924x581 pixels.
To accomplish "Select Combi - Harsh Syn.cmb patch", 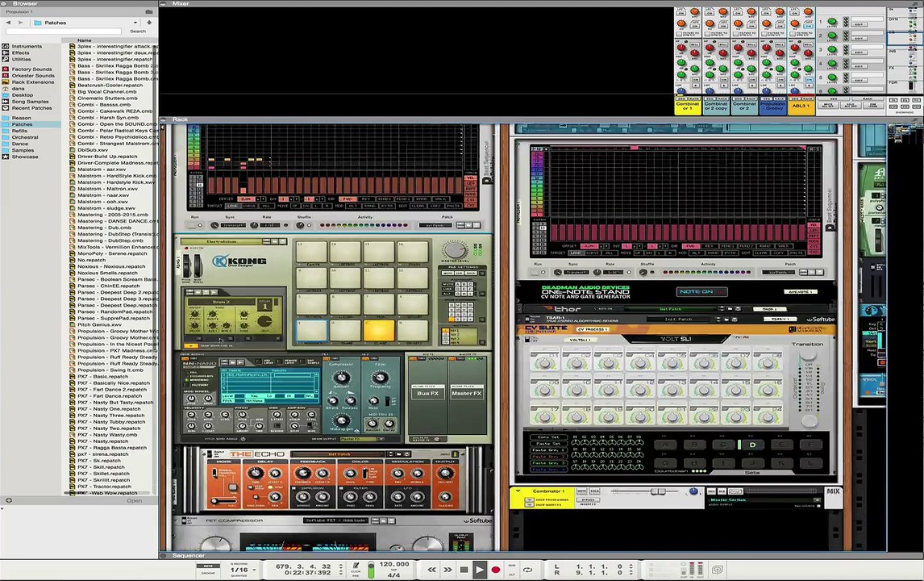I will [108, 117].
